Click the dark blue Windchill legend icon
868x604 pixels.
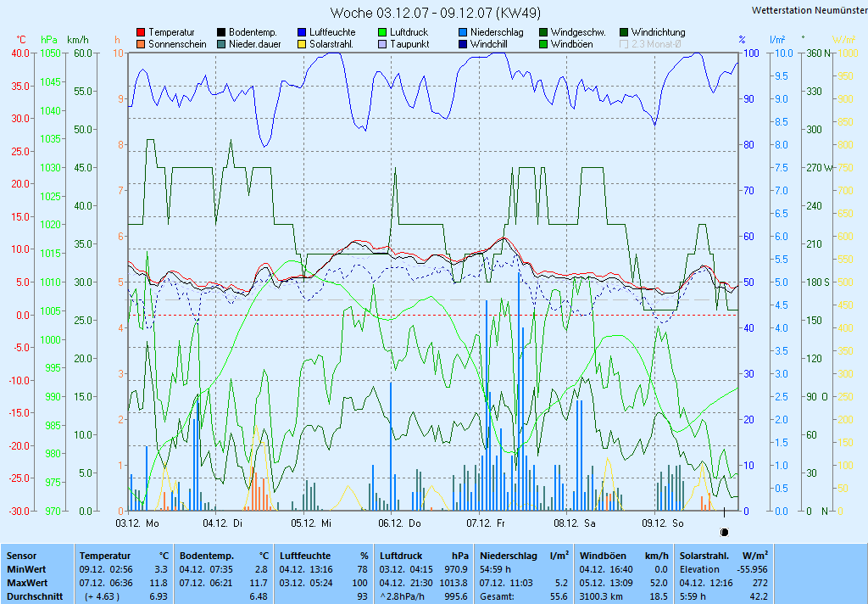[x=463, y=44]
